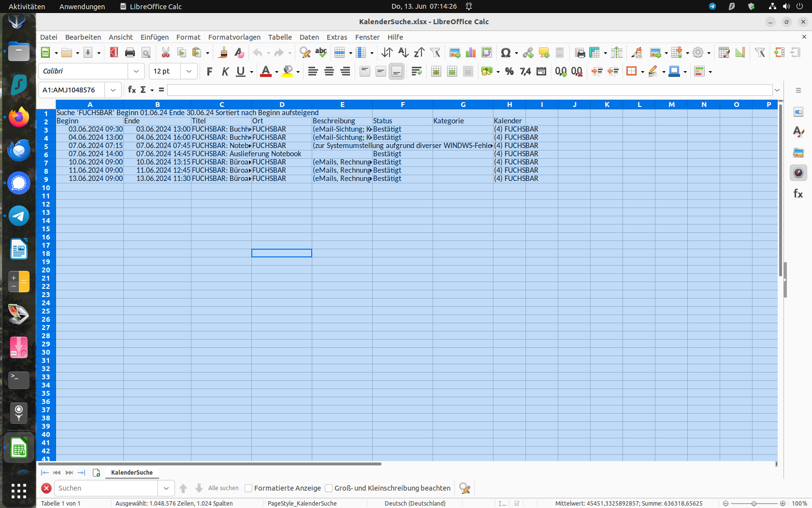Screen dimensions: 812x508
Task: Click the Alle suchen button
Action: point(223,488)
